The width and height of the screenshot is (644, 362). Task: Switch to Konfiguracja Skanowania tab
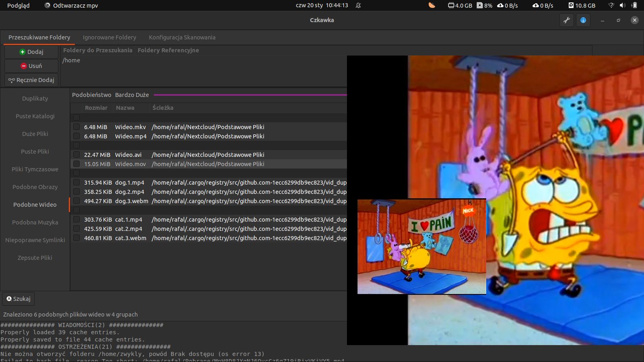(182, 37)
